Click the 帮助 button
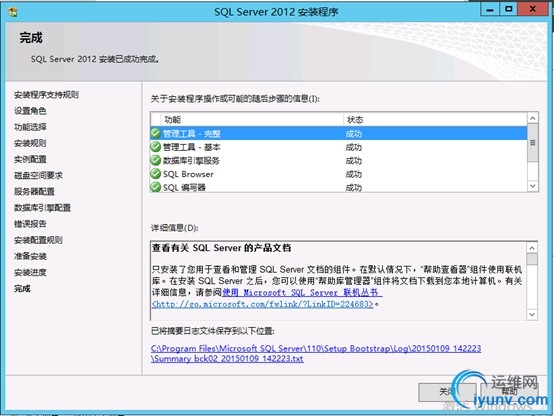This screenshot has width=554, height=416. [509, 392]
